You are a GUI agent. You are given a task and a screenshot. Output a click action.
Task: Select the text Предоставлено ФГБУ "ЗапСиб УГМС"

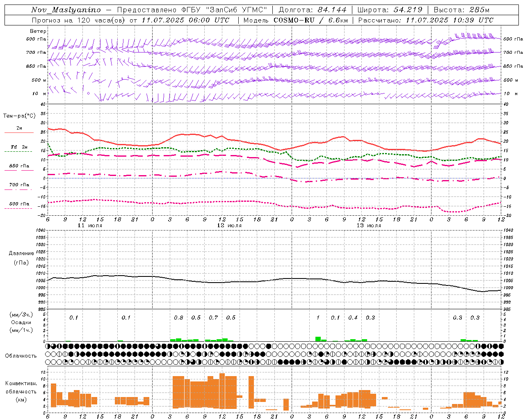click(x=192, y=10)
